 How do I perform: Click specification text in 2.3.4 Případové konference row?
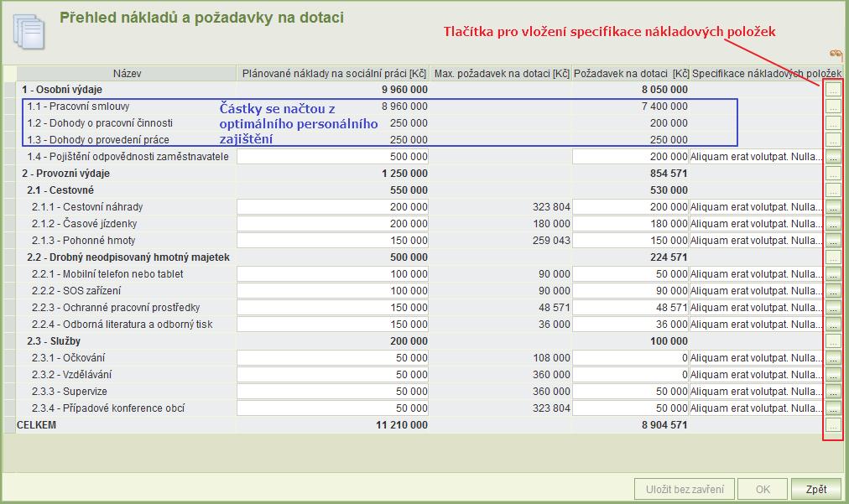[756, 408]
